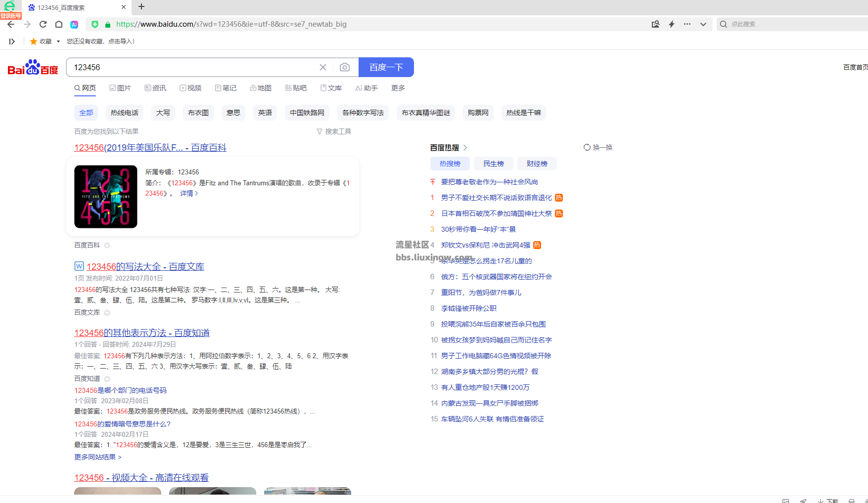Open 详情 details link in baike card
The image size is (868, 503).
[x=189, y=194]
